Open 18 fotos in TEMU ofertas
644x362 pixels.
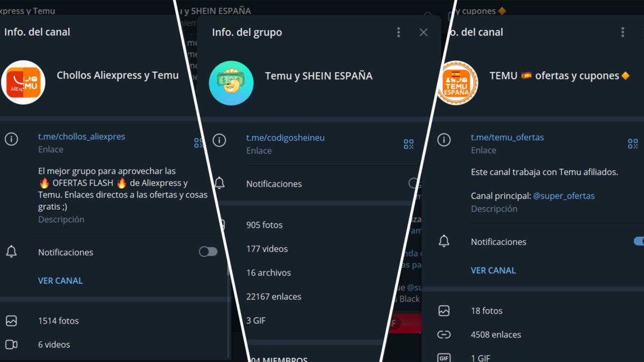coord(487,311)
